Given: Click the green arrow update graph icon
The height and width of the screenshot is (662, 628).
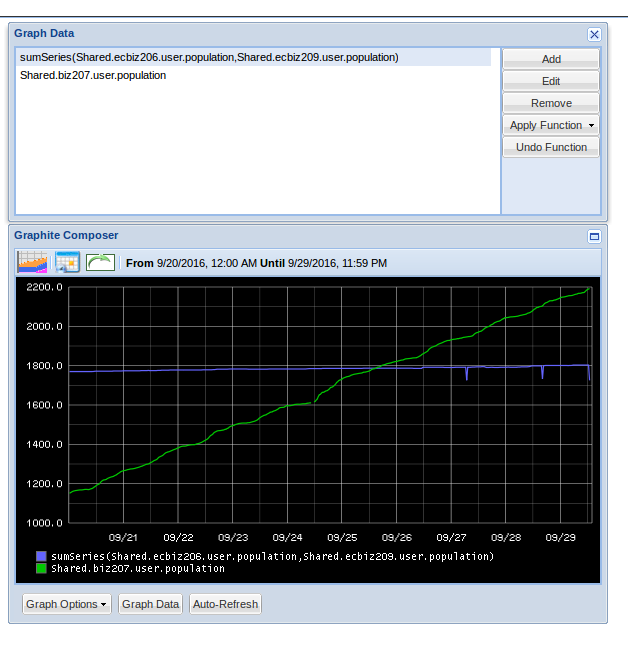Looking at the screenshot, I should pyautogui.click(x=100, y=263).
